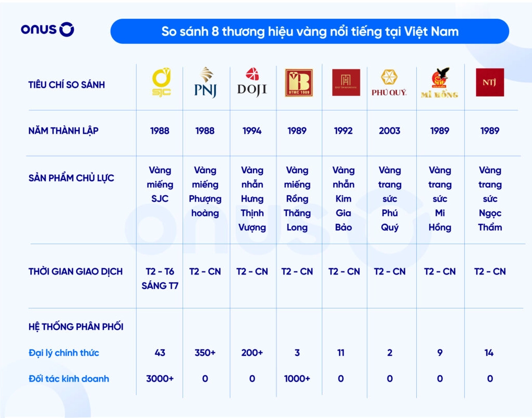Click the ONUS logo
532x418 pixels.
pos(47,30)
